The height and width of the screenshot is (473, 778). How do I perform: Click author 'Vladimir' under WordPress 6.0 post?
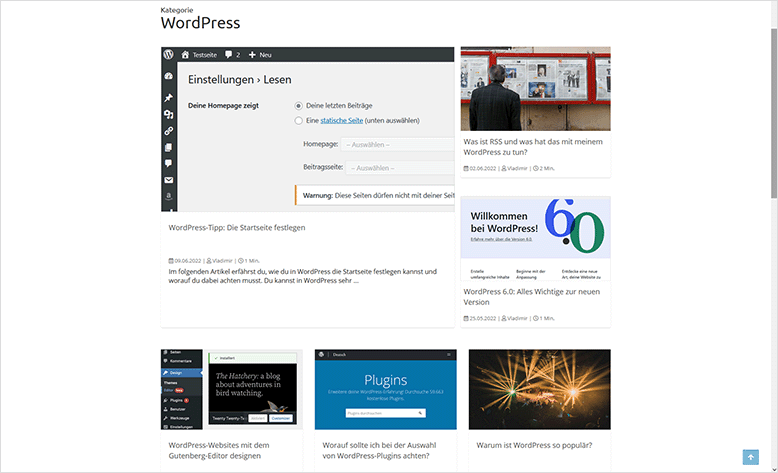click(517, 318)
